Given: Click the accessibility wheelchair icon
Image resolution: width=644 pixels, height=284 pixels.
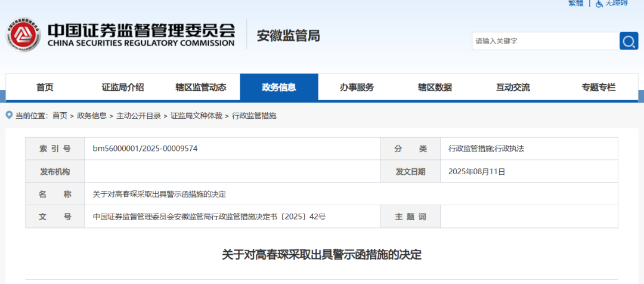Looking at the screenshot, I should [x=599, y=4].
